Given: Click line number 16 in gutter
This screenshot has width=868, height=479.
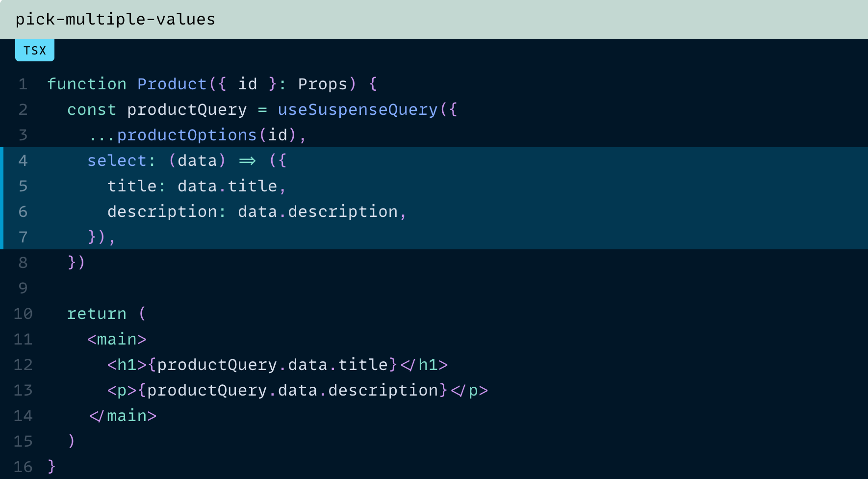Looking at the screenshot, I should click(x=23, y=467).
